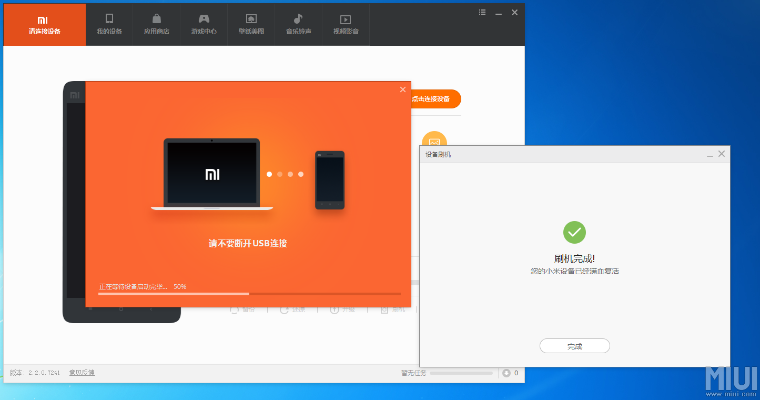Click the orange 点击连接设备 button
Screen dimensions: 760x400
pos(435,99)
